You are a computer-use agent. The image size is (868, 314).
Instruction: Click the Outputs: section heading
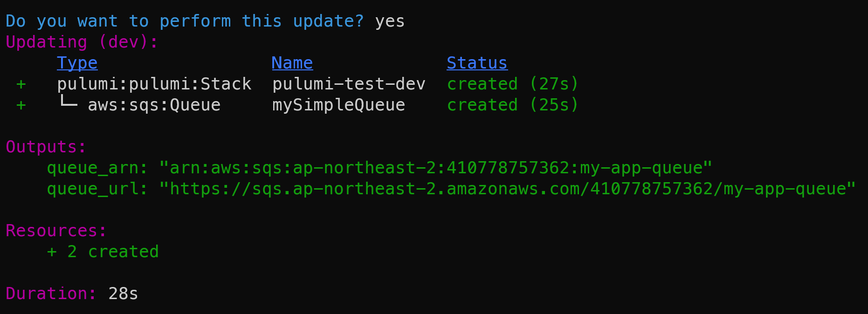click(46, 147)
